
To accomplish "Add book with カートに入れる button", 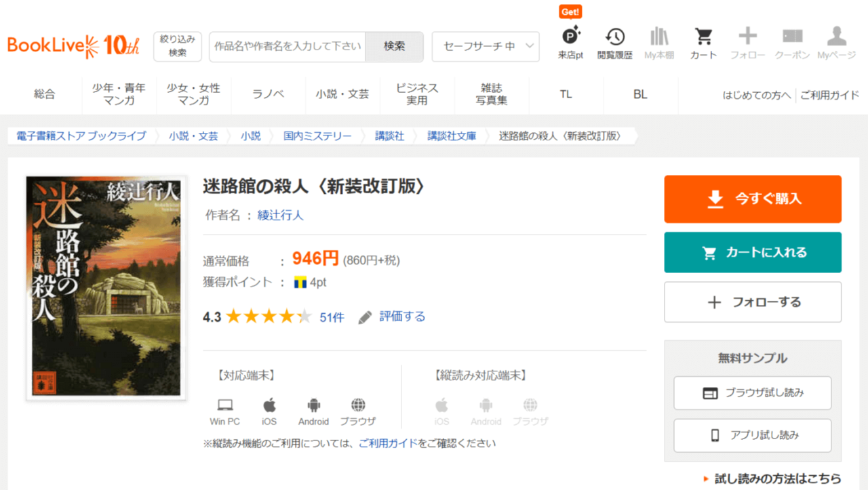I will pos(753,253).
